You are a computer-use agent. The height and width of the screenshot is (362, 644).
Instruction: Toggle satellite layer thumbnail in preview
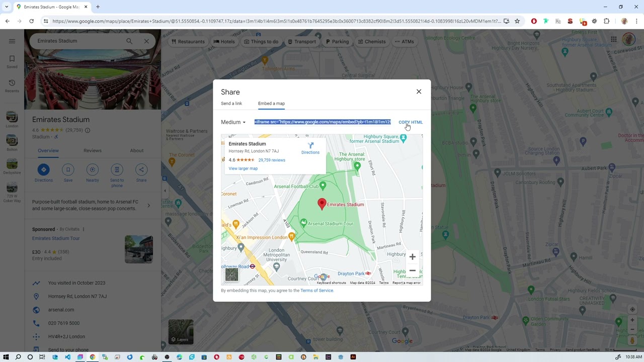pos(231,275)
